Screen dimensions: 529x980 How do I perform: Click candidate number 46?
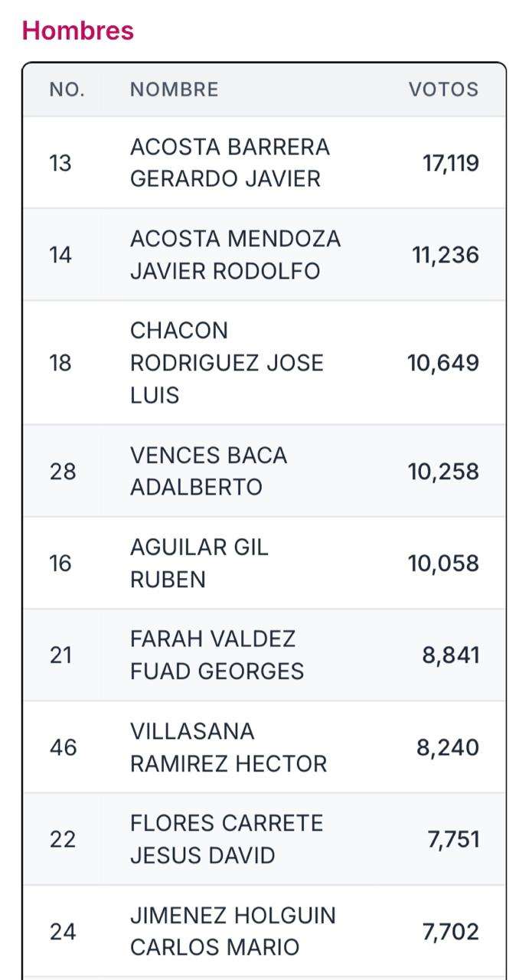click(63, 747)
